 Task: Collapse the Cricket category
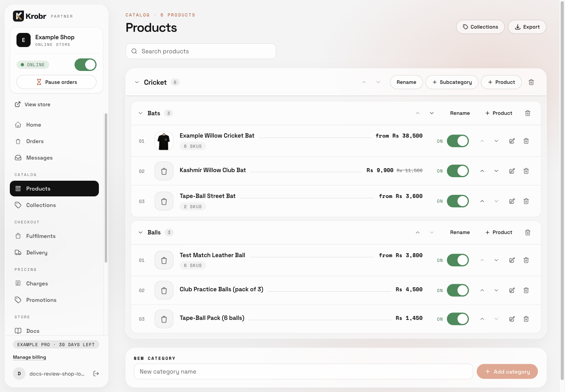tap(137, 82)
